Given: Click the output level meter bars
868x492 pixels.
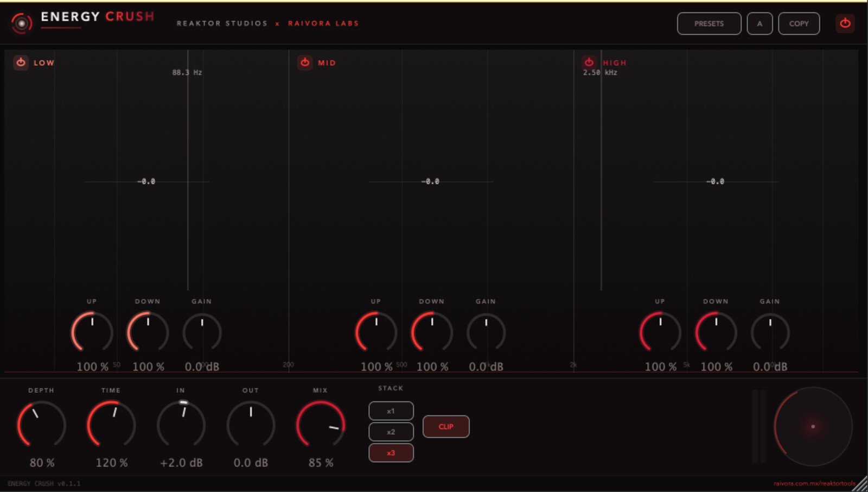Looking at the screenshot, I should tap(759, 426).
